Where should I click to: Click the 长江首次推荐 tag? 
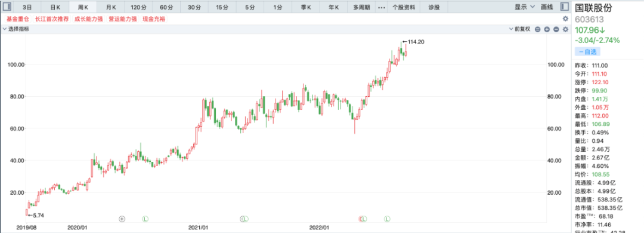click(51, 19)
